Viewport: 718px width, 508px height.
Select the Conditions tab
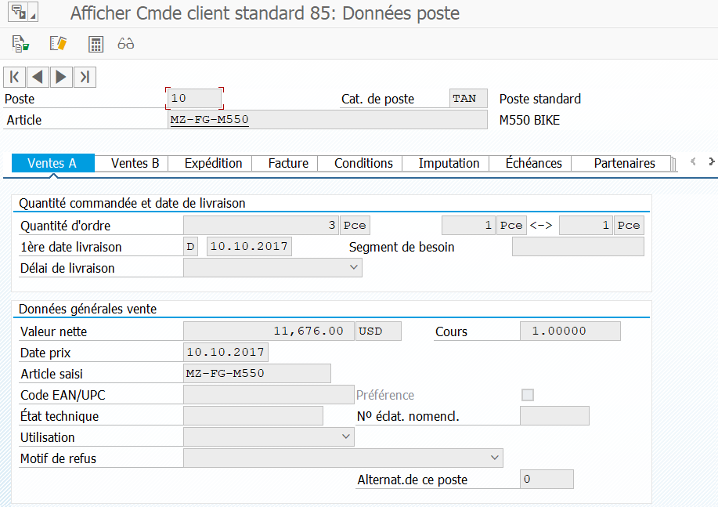point(363,163)
